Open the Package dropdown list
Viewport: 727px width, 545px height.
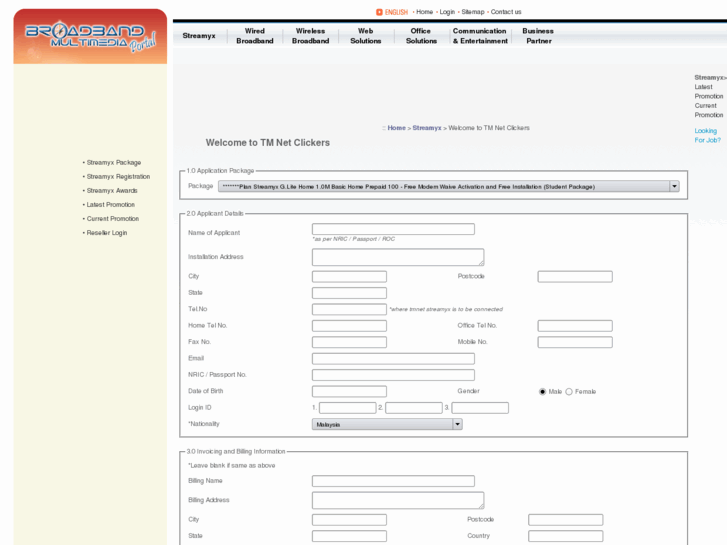(x=449, y=186)
